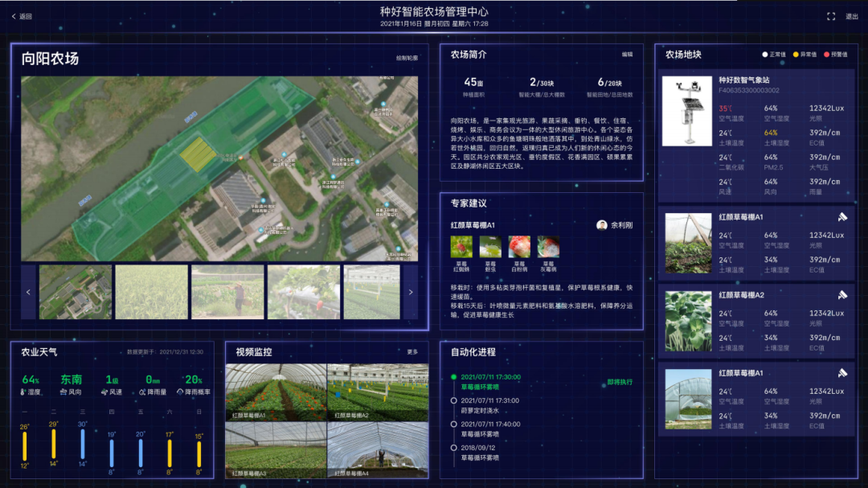Click the red 35℃ air temperature value
The height and width of the screenshot is (488, 868).
pos(725,109)
